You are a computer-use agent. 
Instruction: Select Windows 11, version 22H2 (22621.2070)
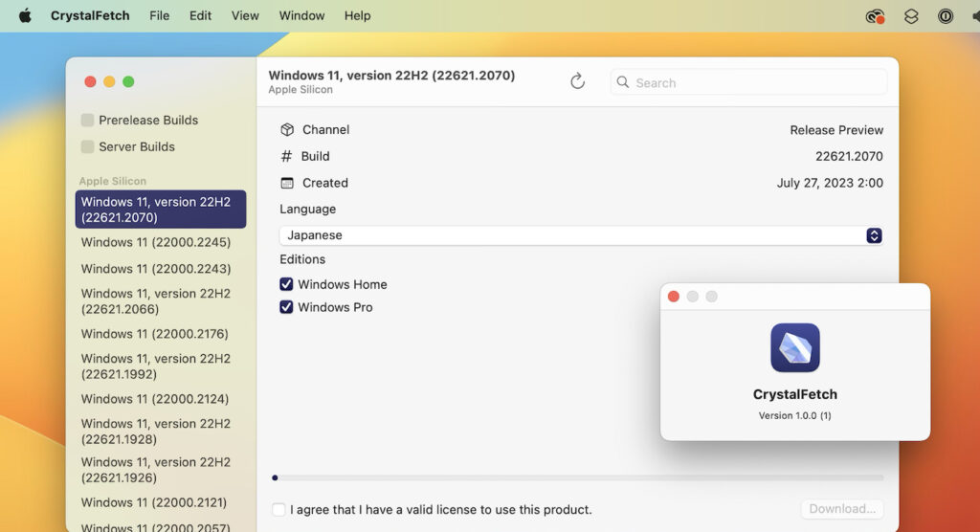[161, 210]
